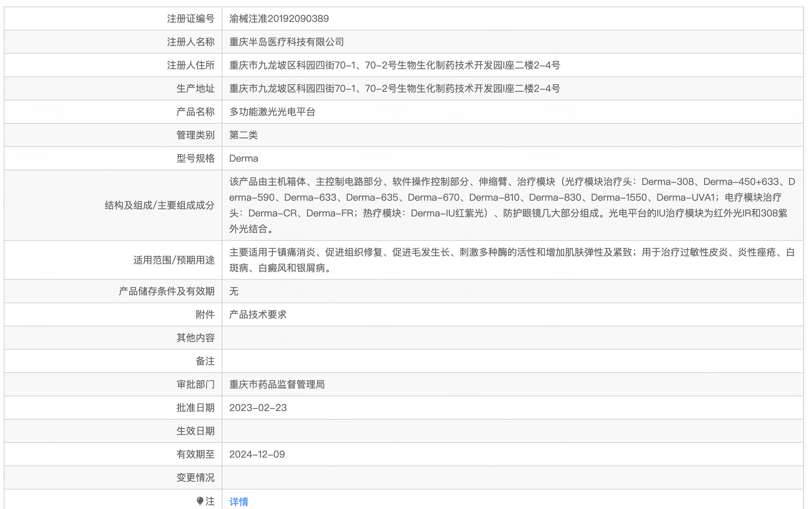Select the product name 多功能激光光电平台

(x=272, y=112)
